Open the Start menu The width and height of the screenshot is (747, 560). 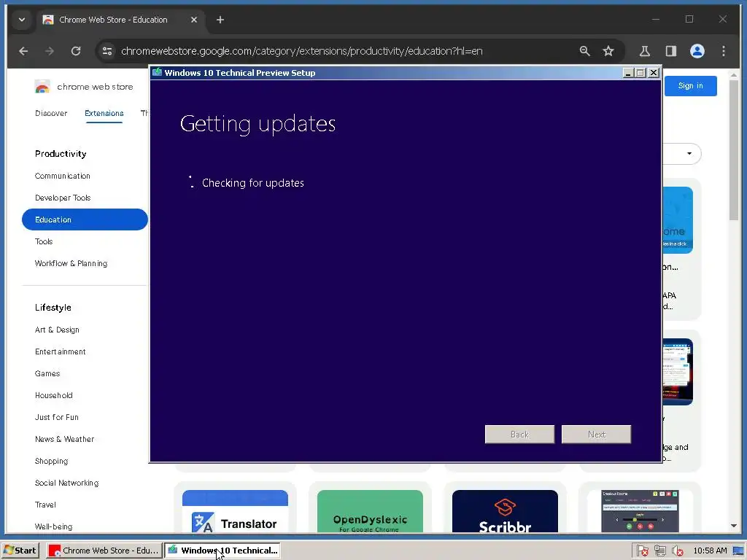[20, 551]
